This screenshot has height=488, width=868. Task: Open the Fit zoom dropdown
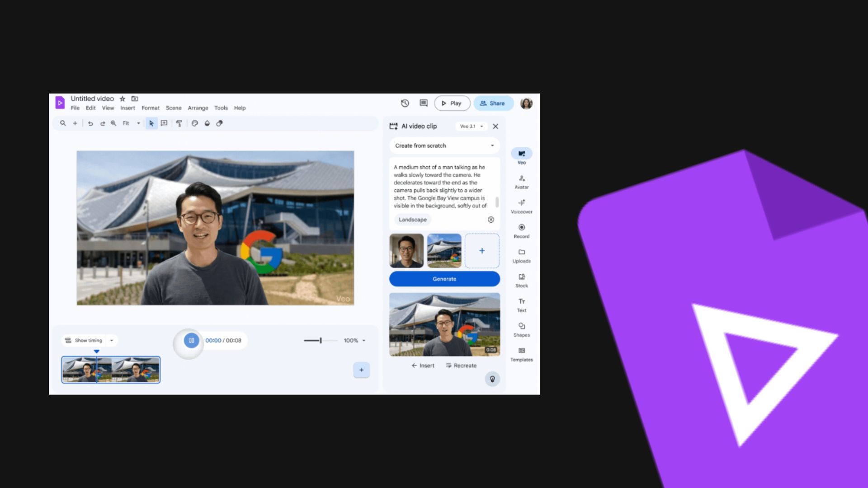click(131, 123)
